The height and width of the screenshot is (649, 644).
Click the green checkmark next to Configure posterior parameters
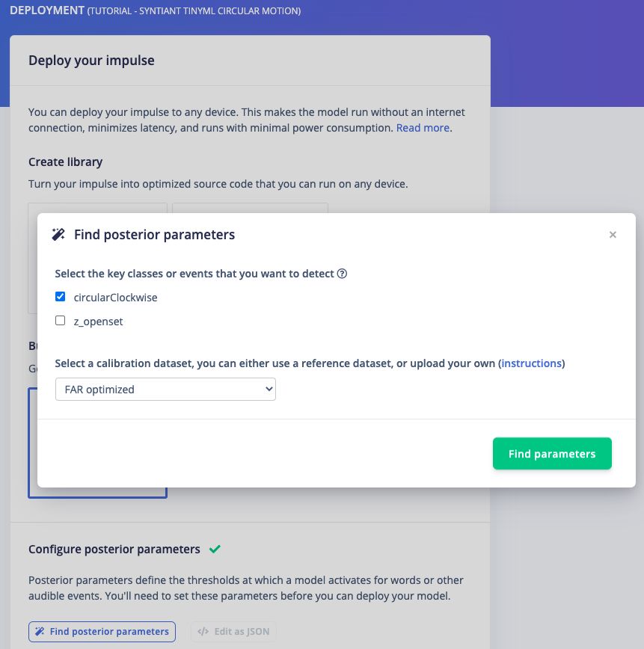[215, 550]
